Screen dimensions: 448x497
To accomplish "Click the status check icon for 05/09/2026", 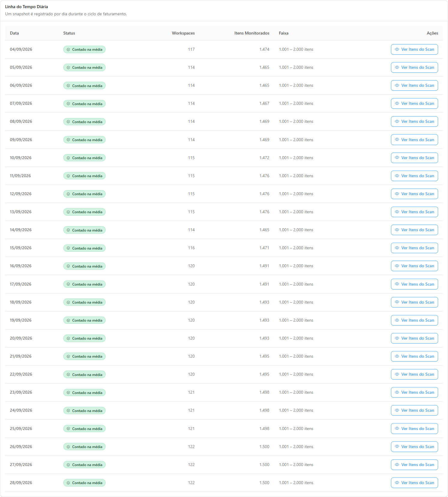I will point(68,68).
